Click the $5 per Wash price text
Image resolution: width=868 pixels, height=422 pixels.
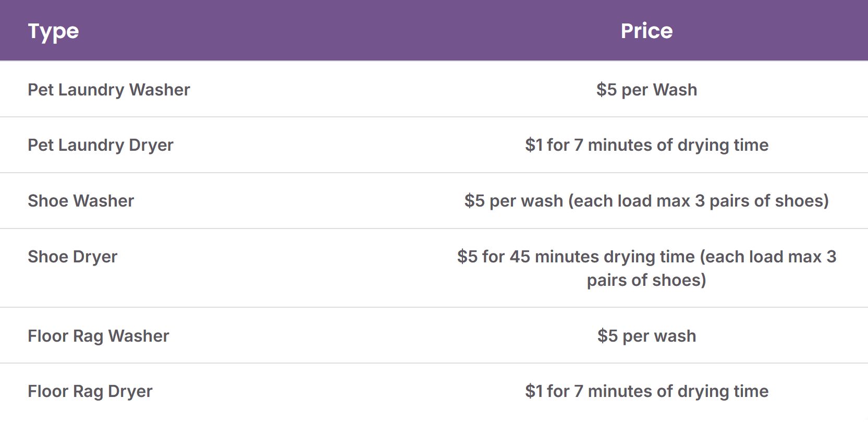pyautogui.click(x=646, y=90)
